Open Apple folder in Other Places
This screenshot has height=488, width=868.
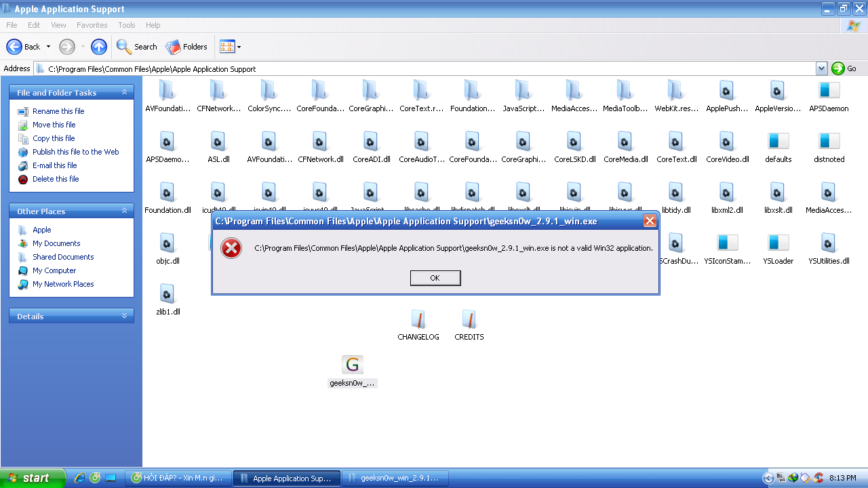click(42, 230)
